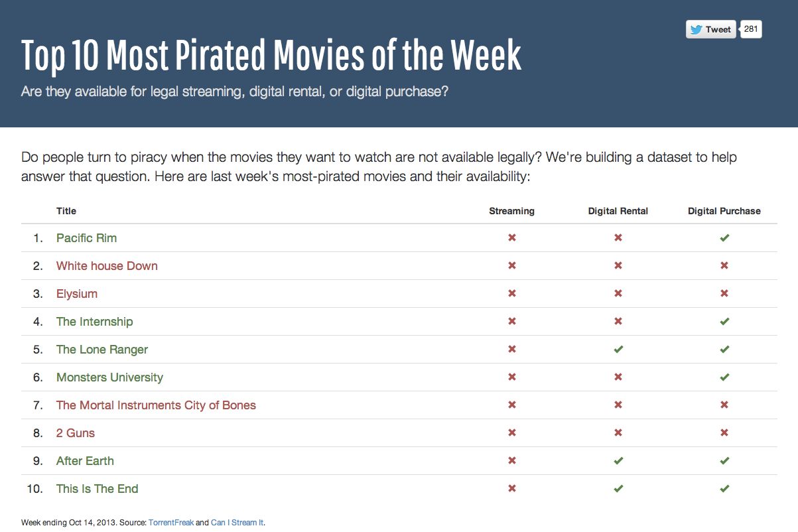Image resolution: width=798 pixels, height=532 pixels.
Task: Open the Can I Stream It link
Action: click(x=237, y=523)
